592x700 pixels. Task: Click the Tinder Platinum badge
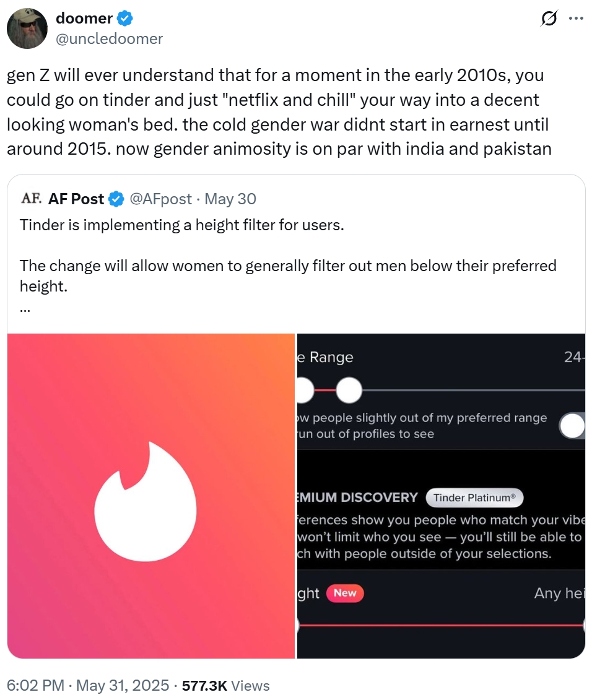[x=474, y=498]
